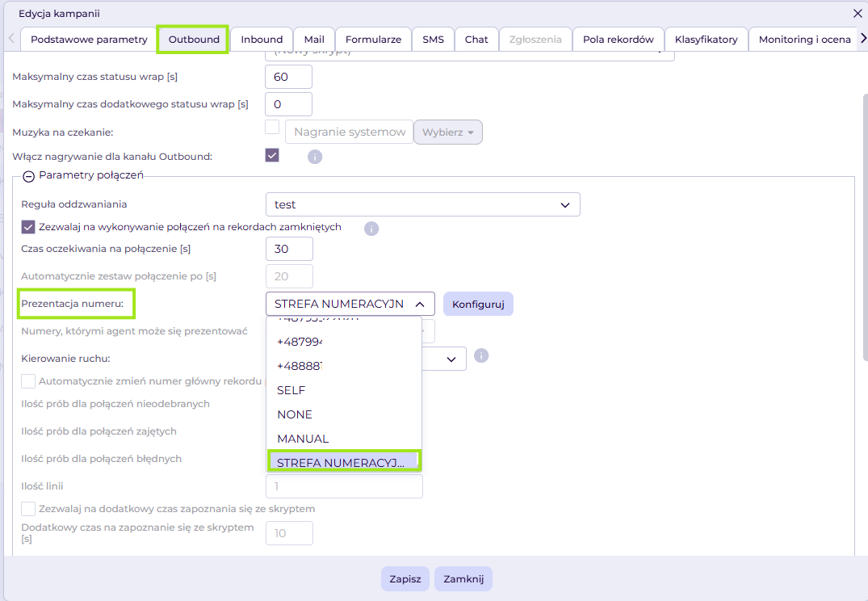Go to the Mail tab
This screenshot has height=601, width=868.
coord(314,40)
